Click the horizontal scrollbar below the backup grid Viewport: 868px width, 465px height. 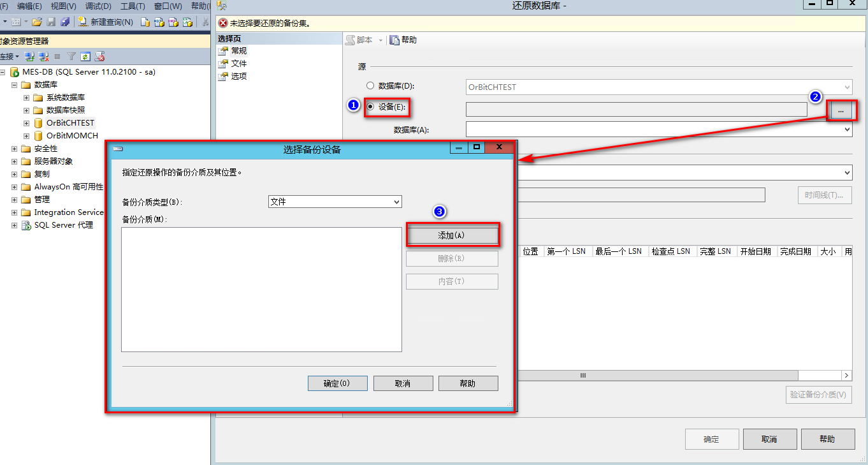coord(582,376)
